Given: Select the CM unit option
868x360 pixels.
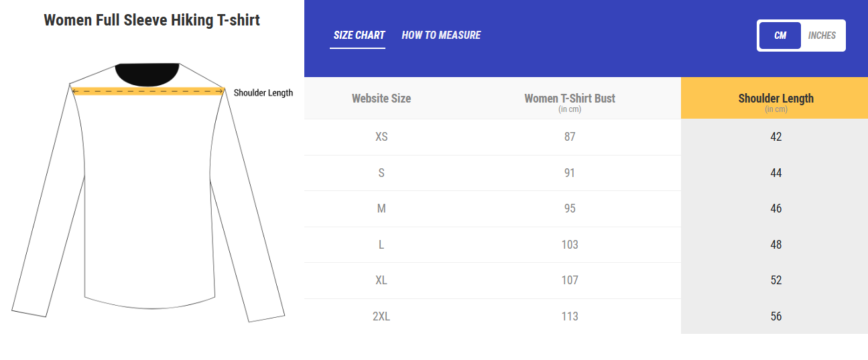Looking at the screenshot, I should (x=780, y=36).
